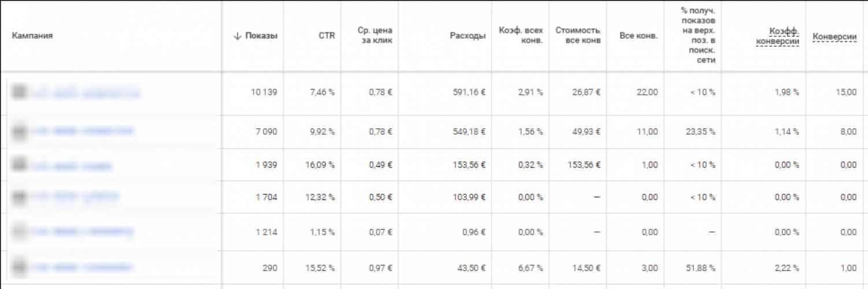Viewport: 868px width, 289px height.
Task: Sort by the Все конв. column
Action: point(638,36)
